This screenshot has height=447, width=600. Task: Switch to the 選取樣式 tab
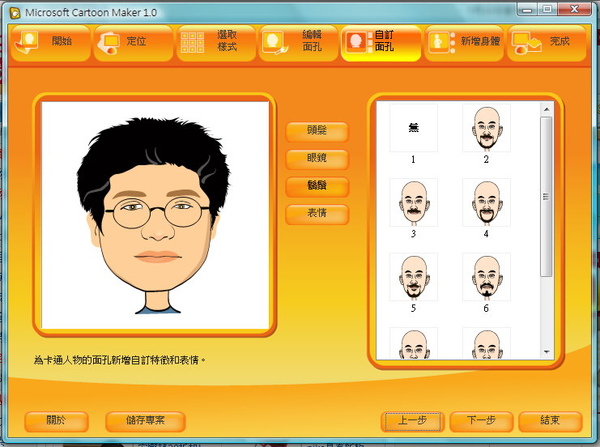point(216,43)
